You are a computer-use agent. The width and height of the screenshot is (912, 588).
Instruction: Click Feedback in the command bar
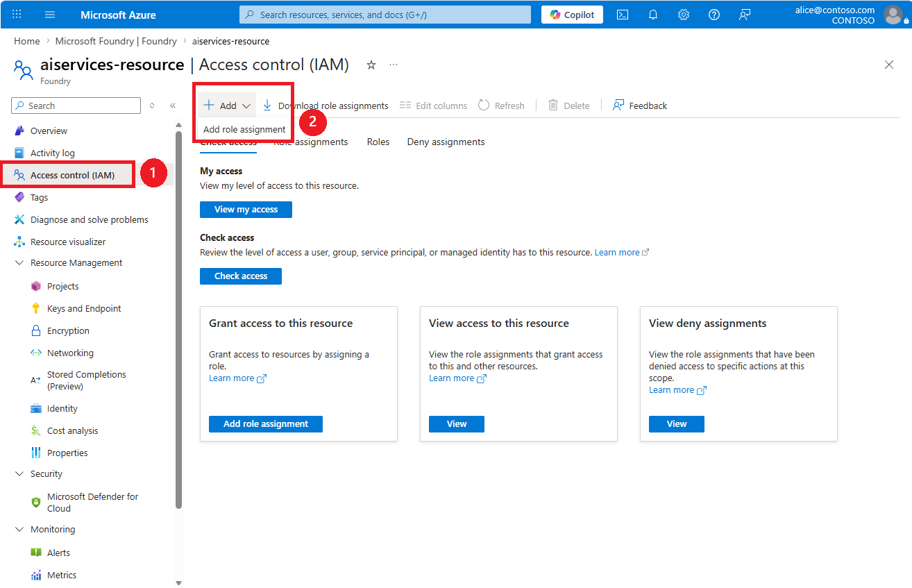(640, 106)
